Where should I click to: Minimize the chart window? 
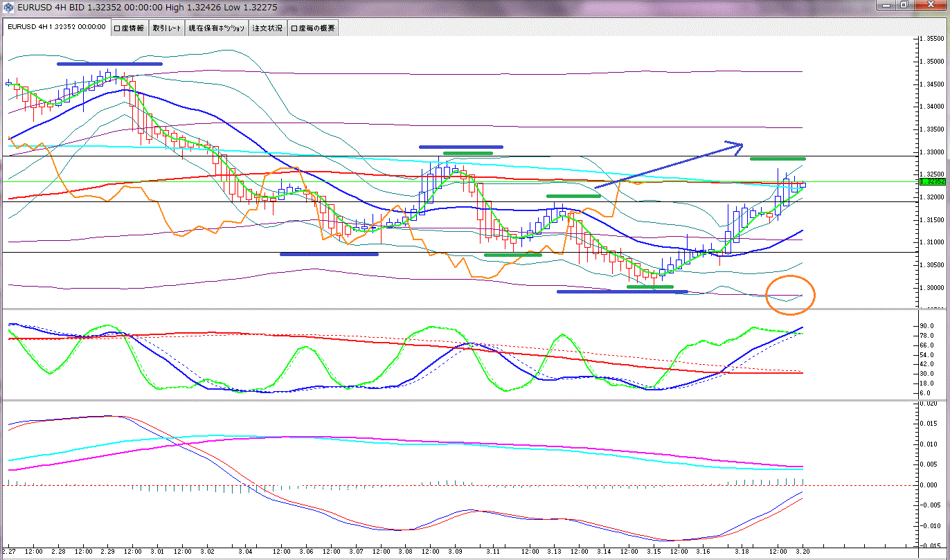pos(887,5)
